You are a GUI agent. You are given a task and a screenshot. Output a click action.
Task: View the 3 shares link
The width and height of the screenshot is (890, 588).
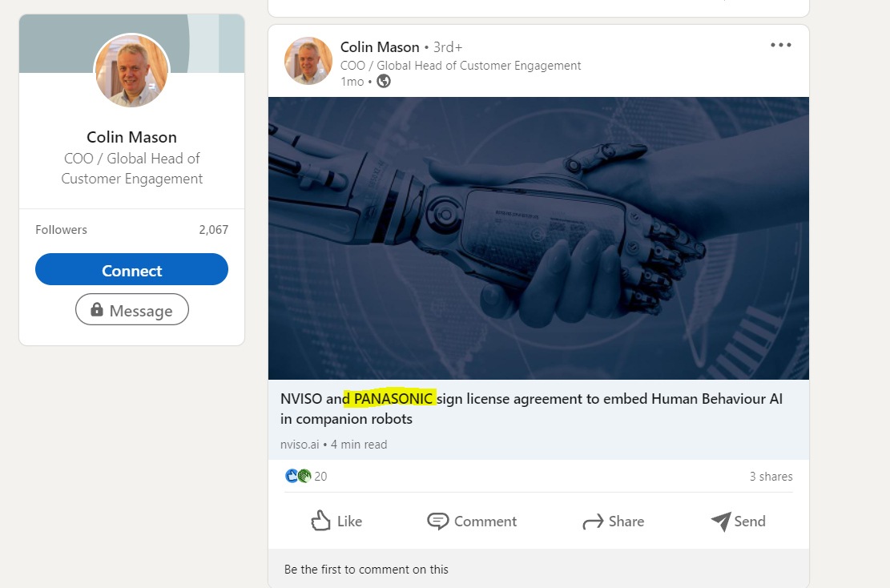pos(771,477)
